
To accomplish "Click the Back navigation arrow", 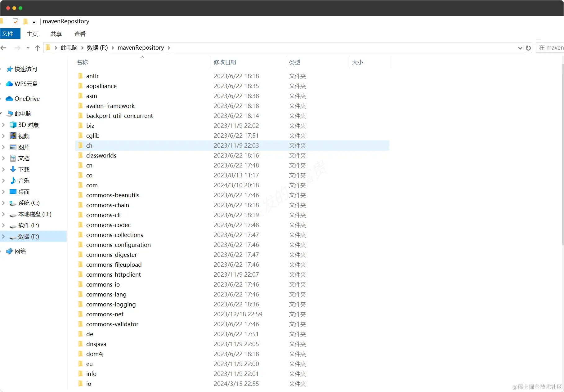I will coord(4,48).
